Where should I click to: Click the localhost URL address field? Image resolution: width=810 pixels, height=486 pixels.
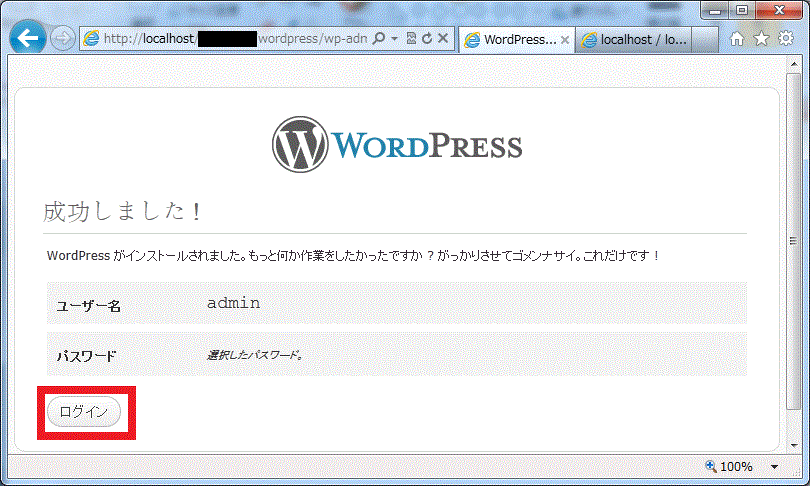tap(230, 39)
